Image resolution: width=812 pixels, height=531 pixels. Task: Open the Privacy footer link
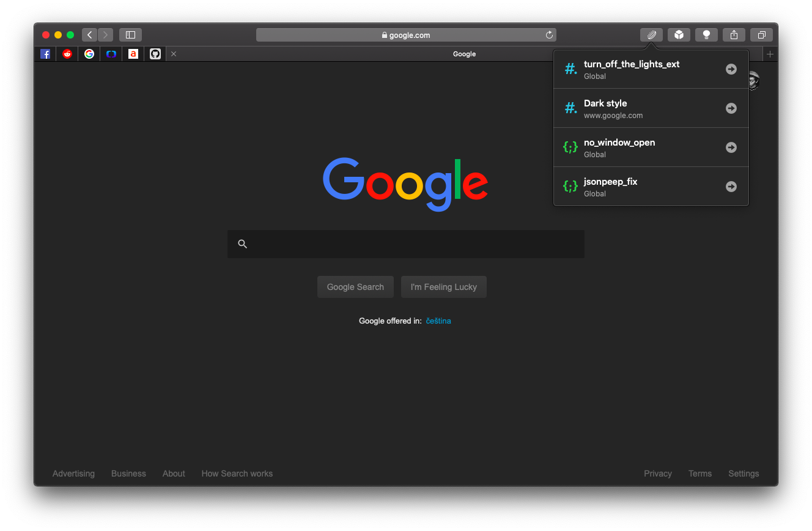(x=658, y=473)
